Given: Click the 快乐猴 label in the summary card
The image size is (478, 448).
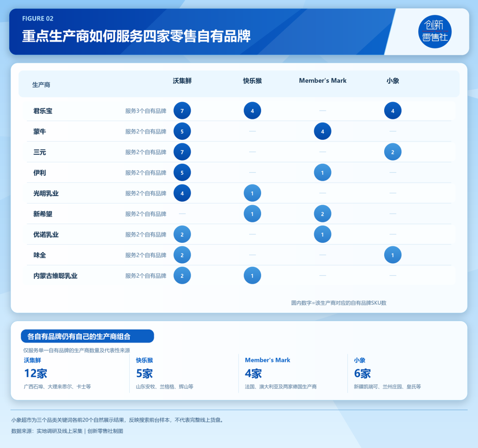Looking at the screenshot, I should (144, 360).
